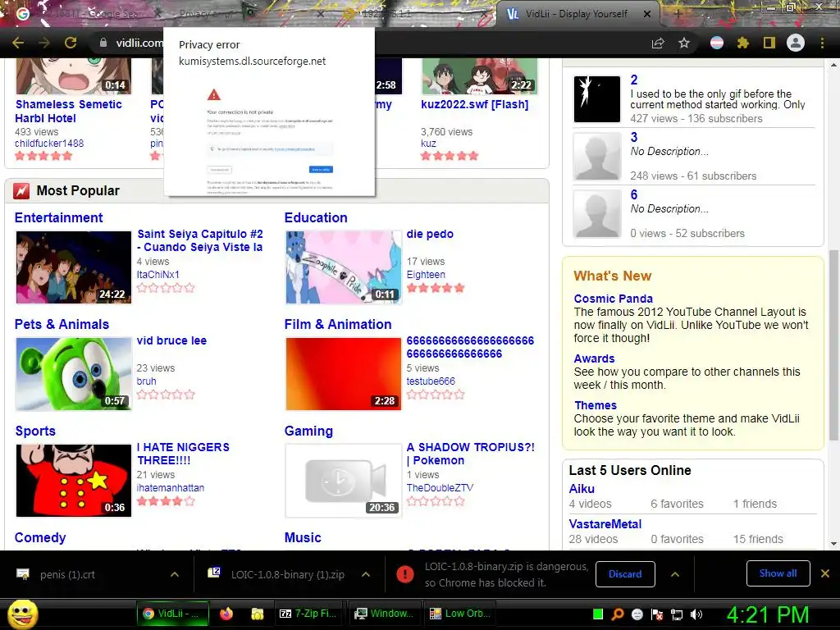Close the VidLii tab
Image resolution: width=840 pixels, height=630 pixels.
[x=647, y=14]
